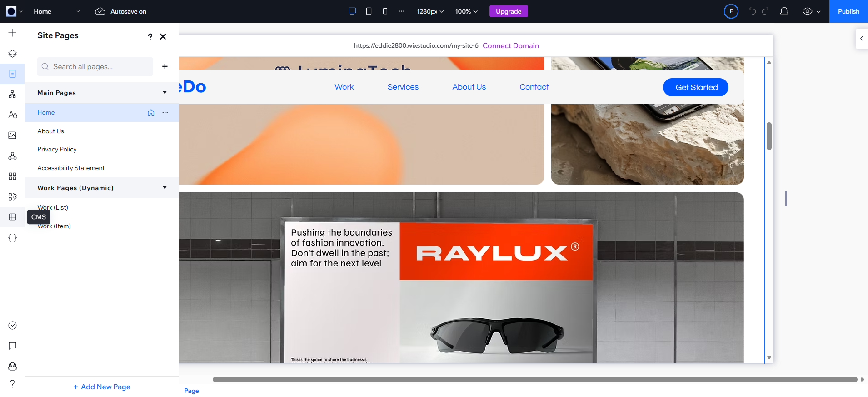868x397 pixels.
Task: Click the Services nav link on canvas
Action: tap(403, 87)
